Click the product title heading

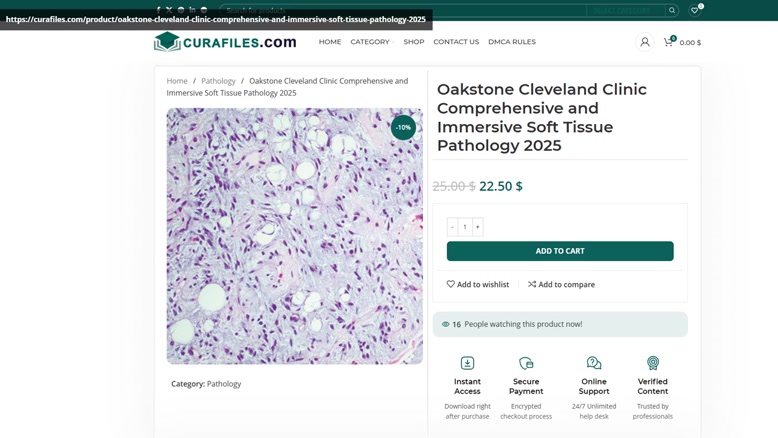(542, 117)
